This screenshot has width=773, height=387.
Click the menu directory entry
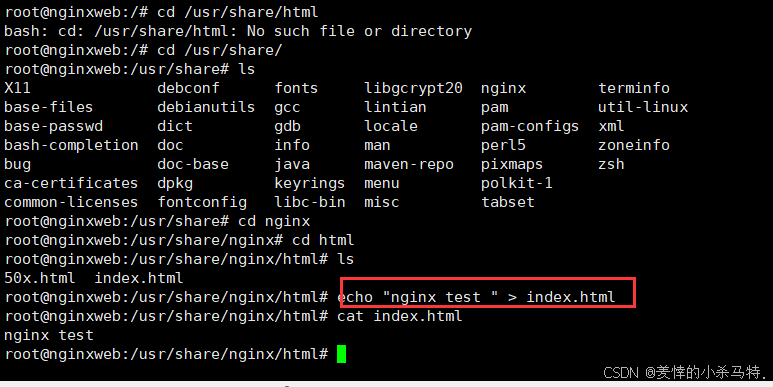pyautogui.click(x=382, y=183)
